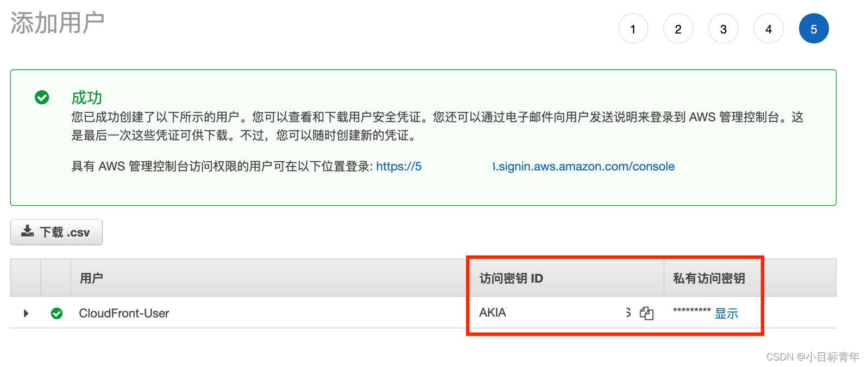Click the success check beside CloudFront-User
This screenshot has width=868, height=367.
pyautogui.click(x=56, y=313)
